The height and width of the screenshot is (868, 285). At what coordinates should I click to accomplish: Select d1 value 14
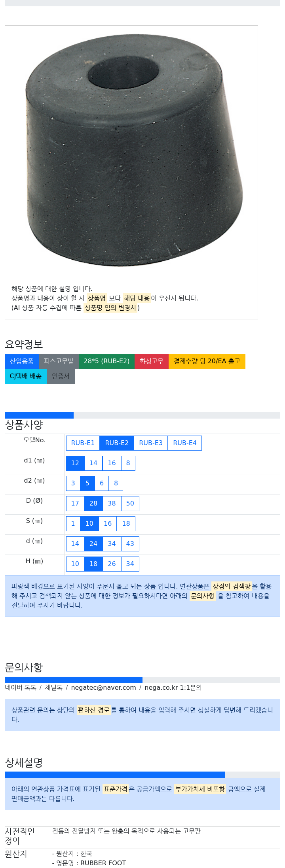93,463
